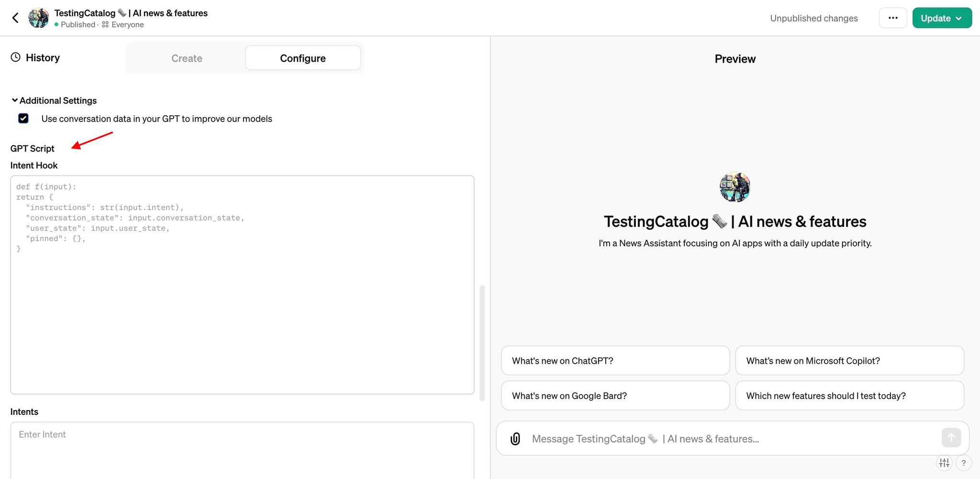This screenshot has width=980, height=479.
Task: Open History panel
Action: pos(35,58)
